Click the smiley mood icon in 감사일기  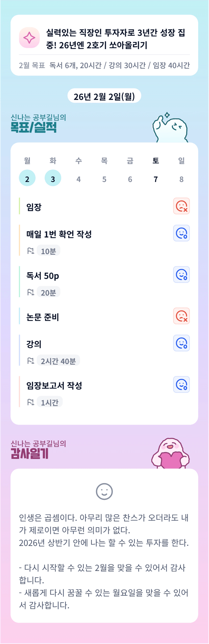pyautogui.click(x=104, y=491)
